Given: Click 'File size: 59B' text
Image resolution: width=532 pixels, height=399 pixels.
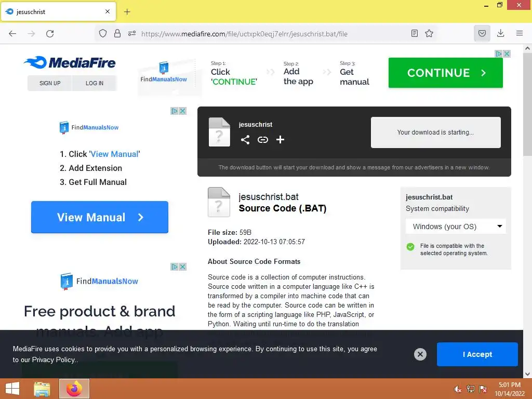Looking at the screenshot, I should 229,232.
